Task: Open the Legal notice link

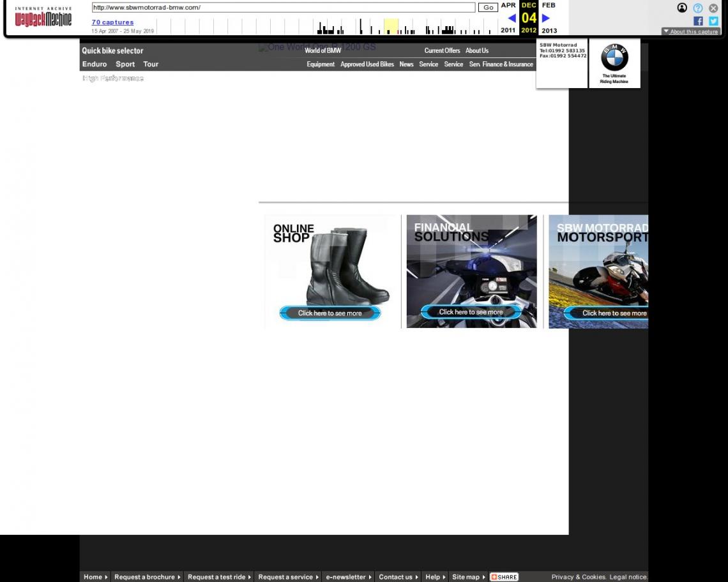Action: pyautogui.click(x=628, y=577)
